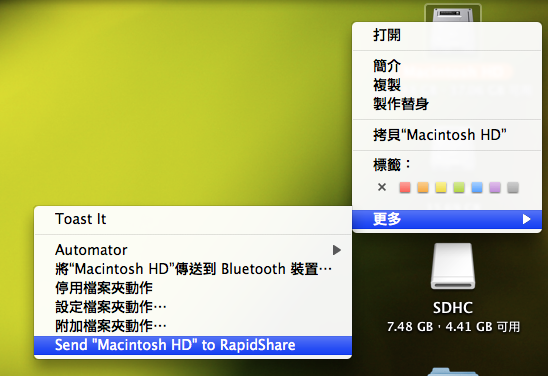Image resolution: width=548 pixels, height=376 pixels.
Task: Select the SDHC drive icon on the desktop
Action: click(453, 266)
